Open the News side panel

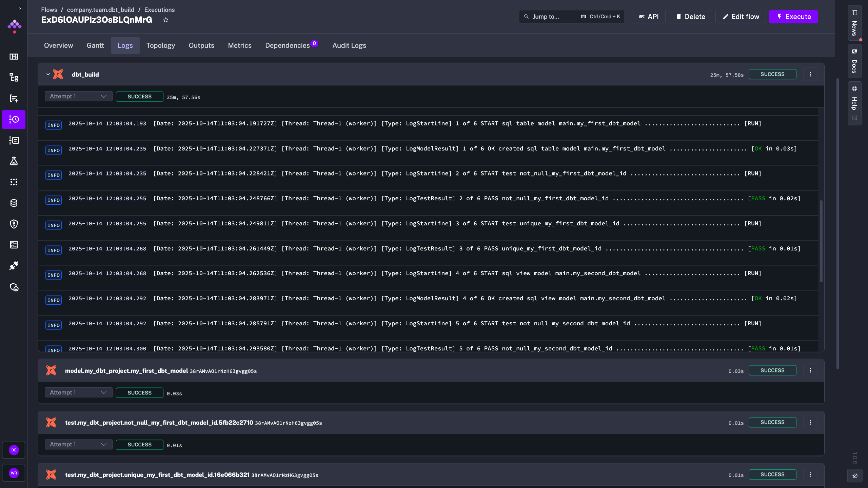point(854,23)
